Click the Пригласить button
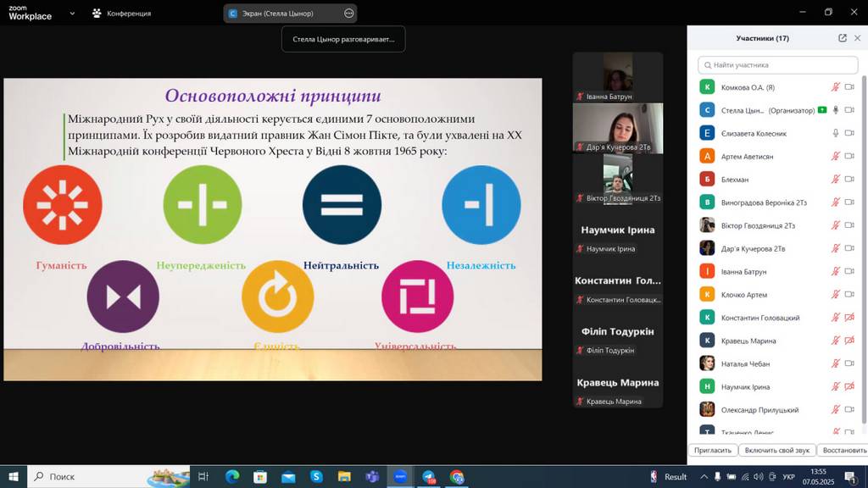The height and width of the screenshot is (488, 868). coord(713,451)
